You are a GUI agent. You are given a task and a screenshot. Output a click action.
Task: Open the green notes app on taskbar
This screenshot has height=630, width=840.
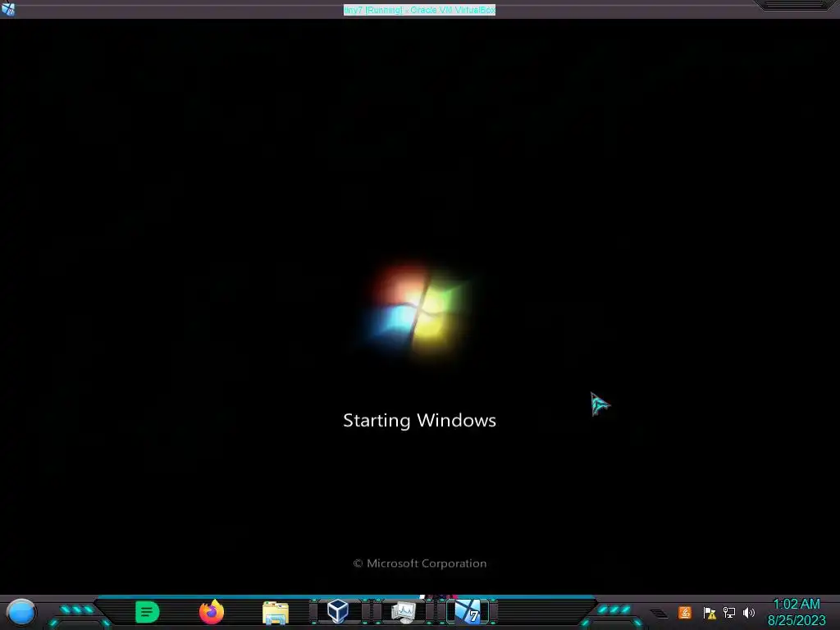point(148,612)
